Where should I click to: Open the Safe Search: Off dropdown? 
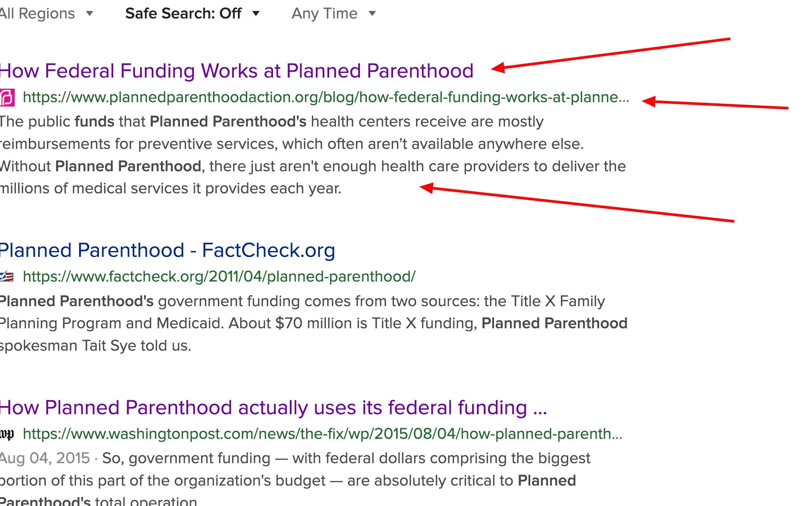click(x=183, y=14)
